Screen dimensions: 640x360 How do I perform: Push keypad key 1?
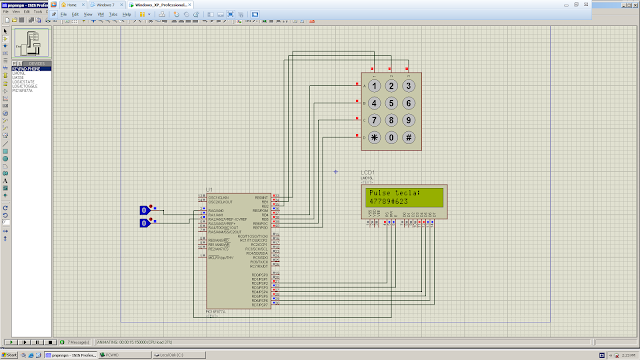pyautogui.click(x=374, y=86)
